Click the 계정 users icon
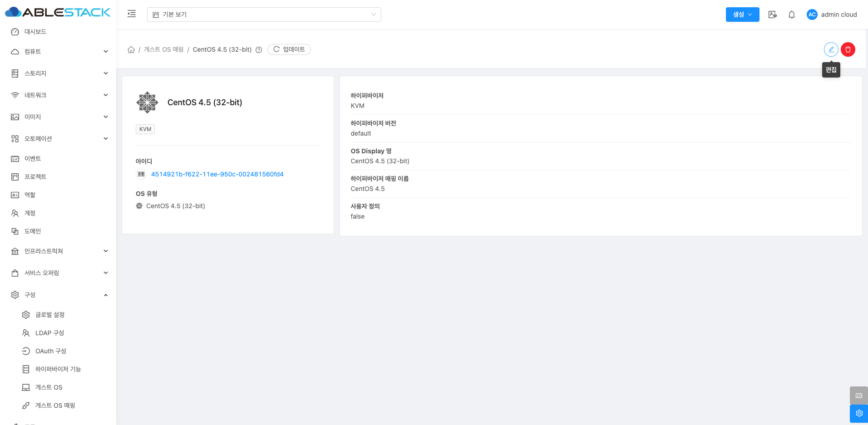The image size is (868, 425). tap(15, 213)
